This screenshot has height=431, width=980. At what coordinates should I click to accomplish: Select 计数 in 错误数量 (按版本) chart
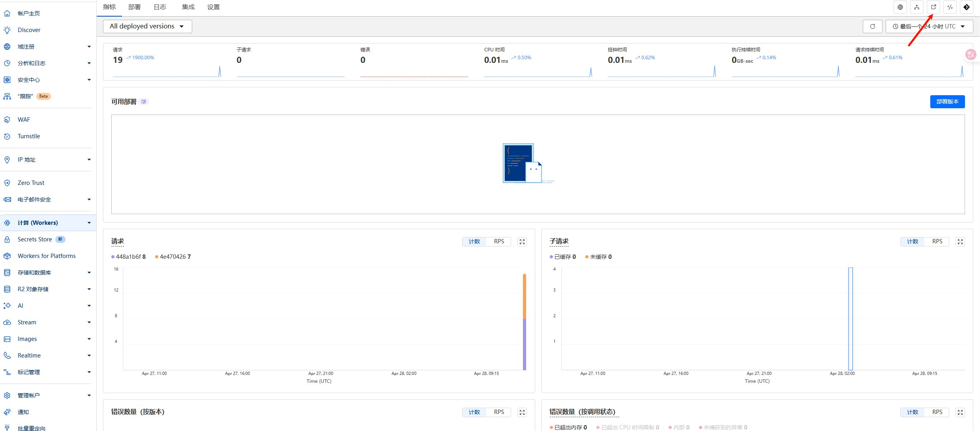click(474, 412)
